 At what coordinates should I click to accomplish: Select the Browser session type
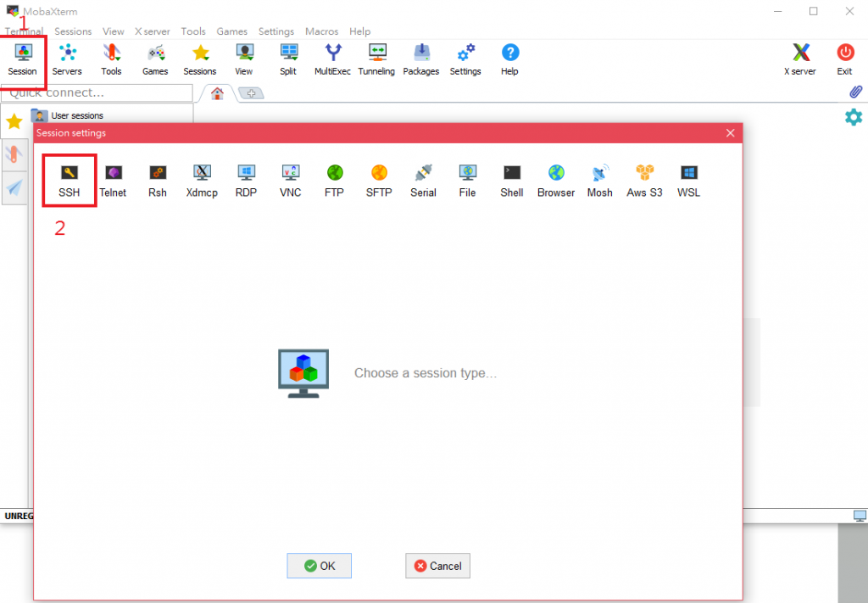pyautogui.click(x=556, y=181)
